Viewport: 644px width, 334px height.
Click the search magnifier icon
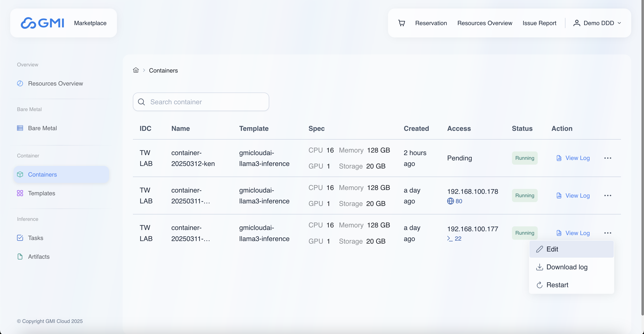(x=141, y=102)
